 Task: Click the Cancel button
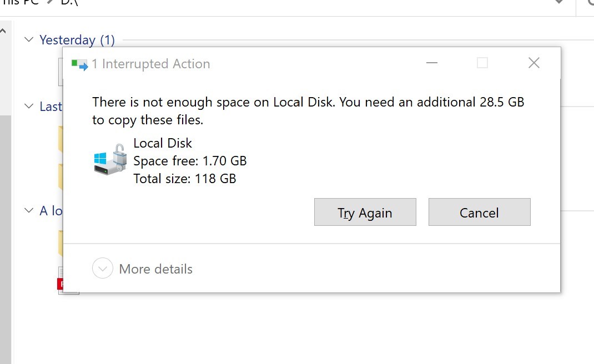480,212
